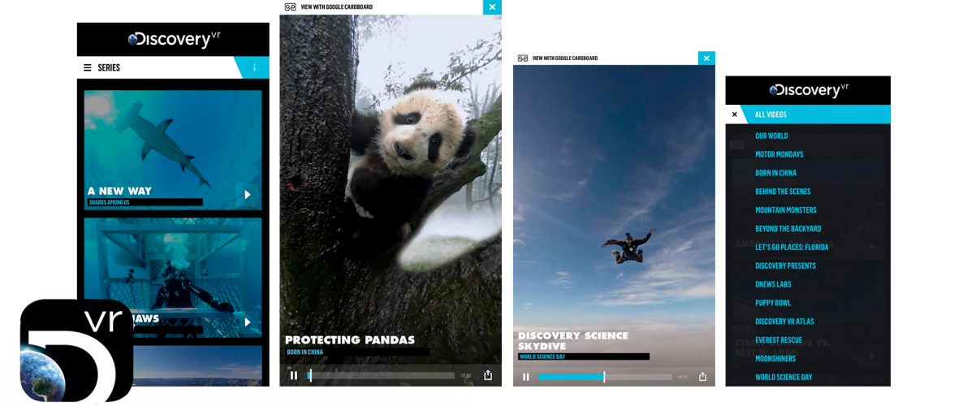Viewport: 980px width, 406px height.
Task: Enable Google Cardboard view on skydive video
Action: [x=558, y=58]
